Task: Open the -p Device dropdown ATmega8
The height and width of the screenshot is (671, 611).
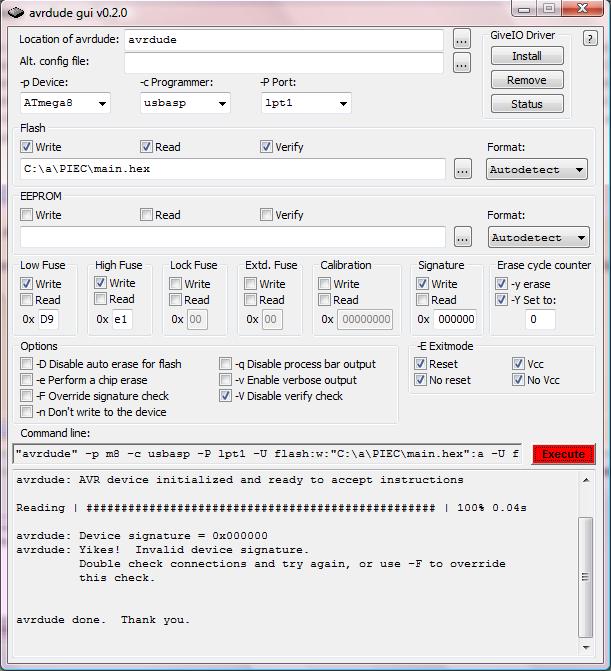Action: [x=65, y=103]
